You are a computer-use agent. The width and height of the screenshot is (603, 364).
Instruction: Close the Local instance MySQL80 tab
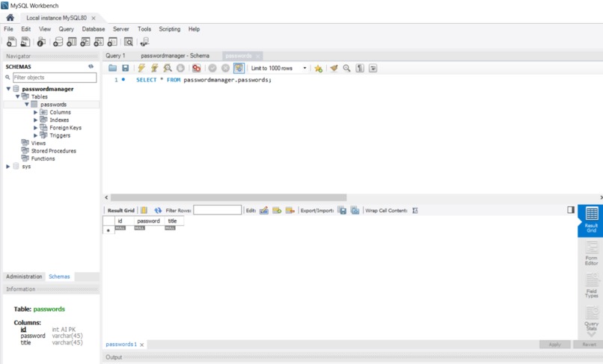(x=94, y=18)
